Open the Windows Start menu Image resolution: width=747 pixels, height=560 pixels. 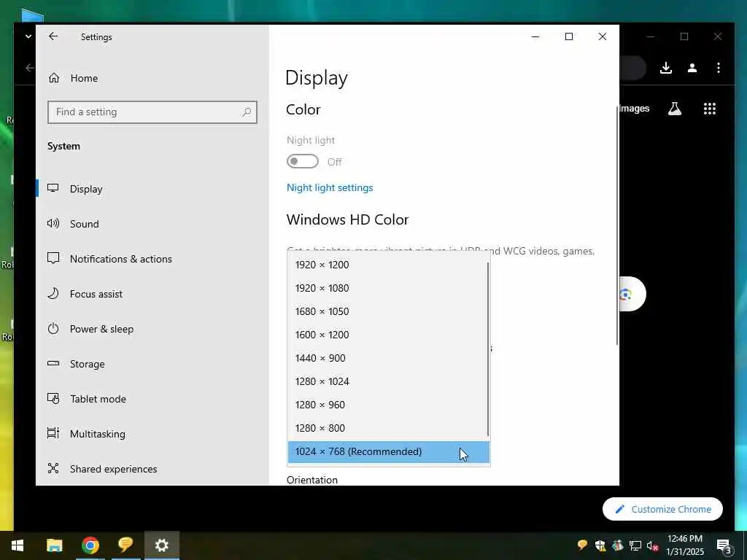(18, 545)
